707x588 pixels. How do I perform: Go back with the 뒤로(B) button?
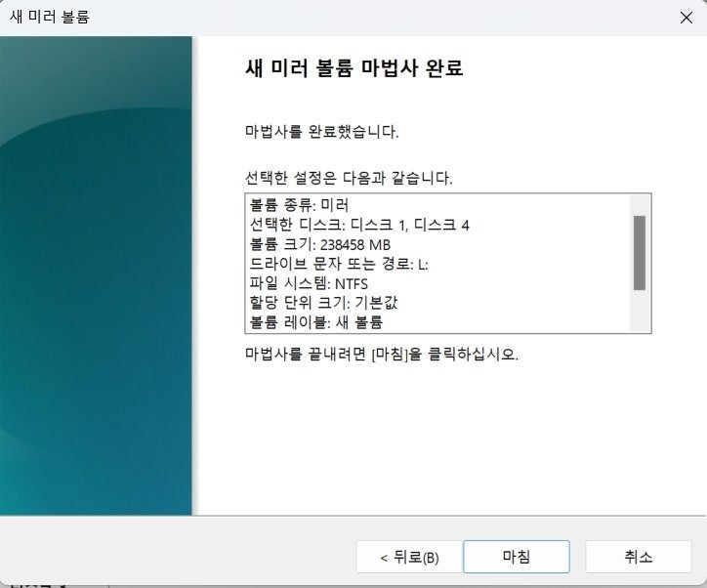coord(409,557)
